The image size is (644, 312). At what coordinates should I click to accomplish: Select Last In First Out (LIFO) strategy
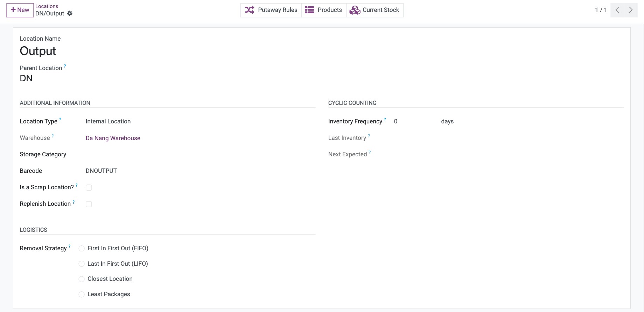coord(82,264)
